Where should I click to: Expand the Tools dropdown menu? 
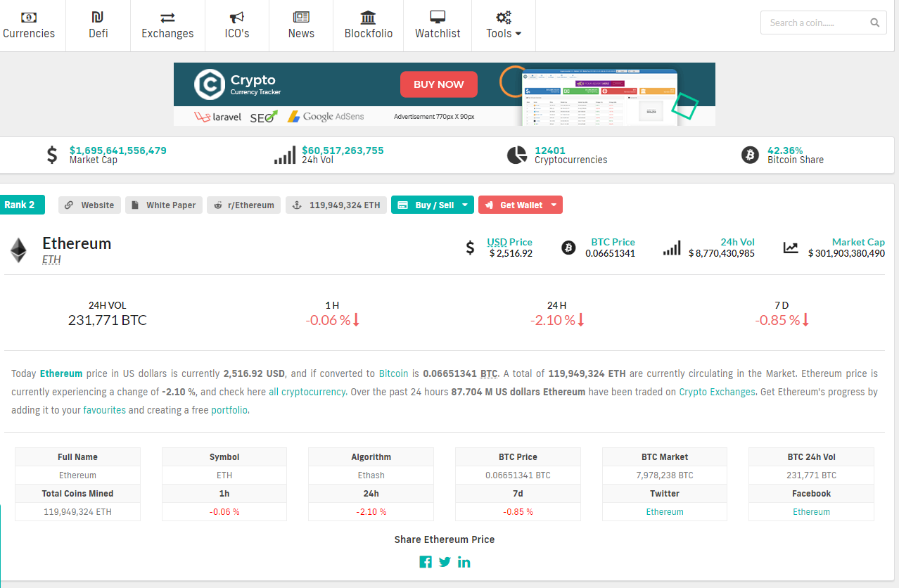coord(504,25)
